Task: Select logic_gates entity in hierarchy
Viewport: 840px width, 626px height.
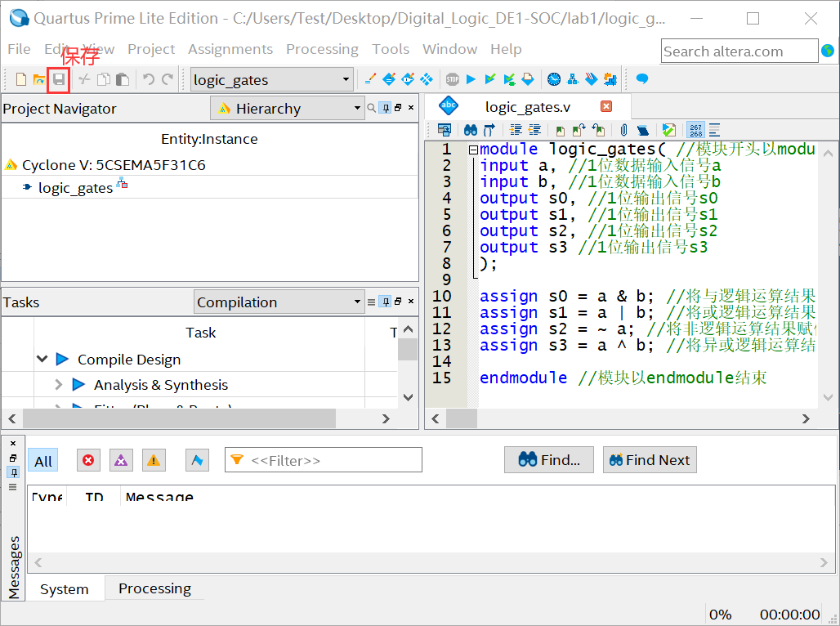Action: tap(75, 188)
